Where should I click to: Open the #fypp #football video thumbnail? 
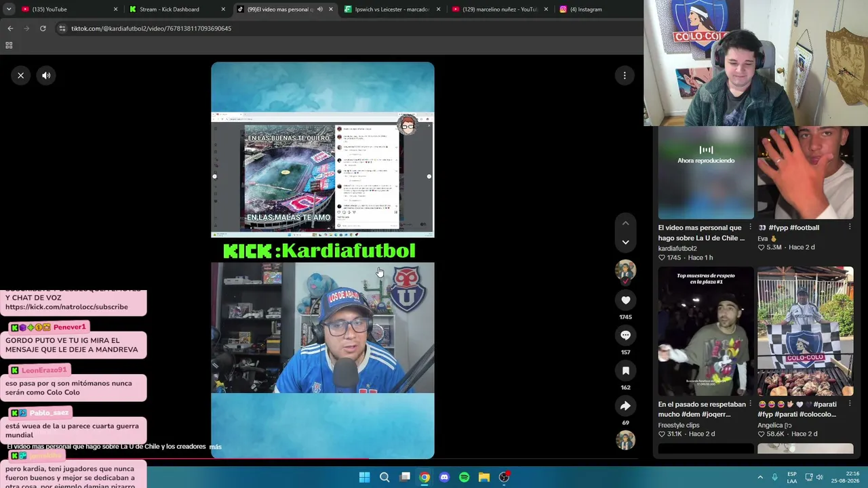pos(806,173)
